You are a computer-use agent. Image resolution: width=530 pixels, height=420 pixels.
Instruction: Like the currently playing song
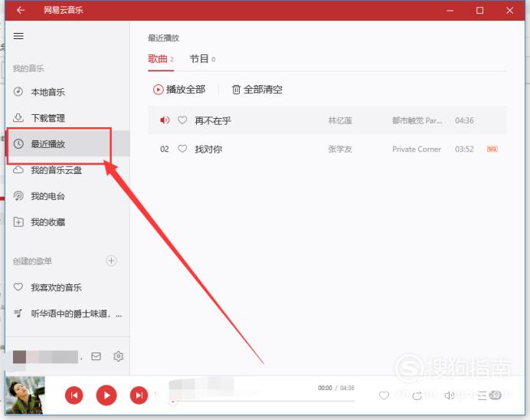pyautogui.click(x=384, y=395)
